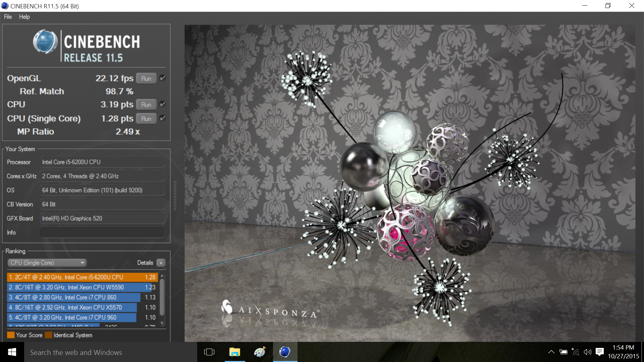Uncheck the OpenGL test checkbox
Screen dimensions: 644x362
(x=163, y=78)
